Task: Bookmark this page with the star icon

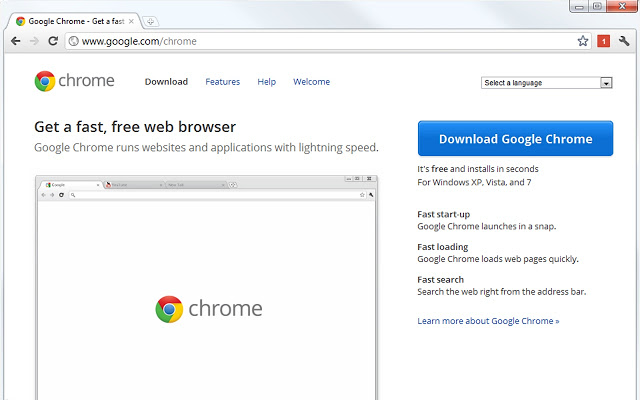Action: click(x=583, y=41)
